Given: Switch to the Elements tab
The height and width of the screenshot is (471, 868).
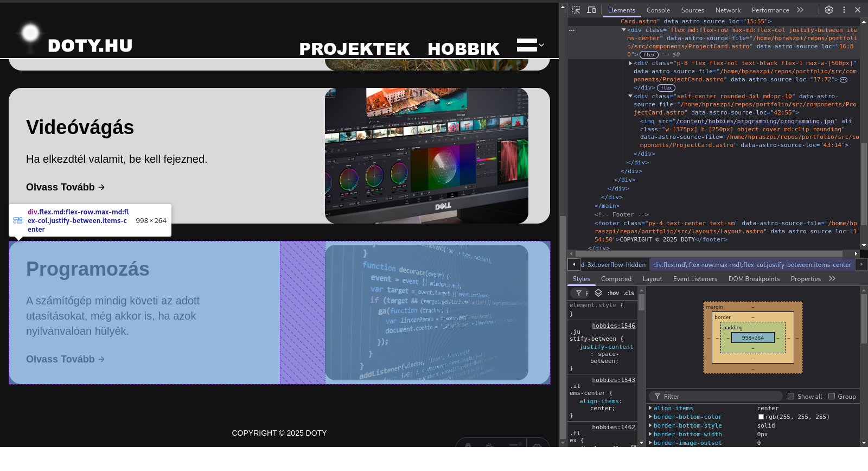Looking at the screenshot, I should (x=621, y=10).
